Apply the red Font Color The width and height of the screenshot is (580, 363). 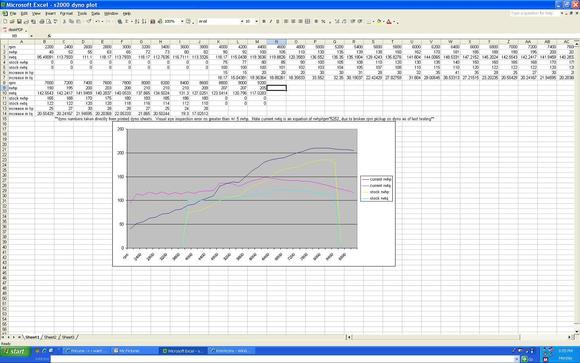click(x=389, y=21)
